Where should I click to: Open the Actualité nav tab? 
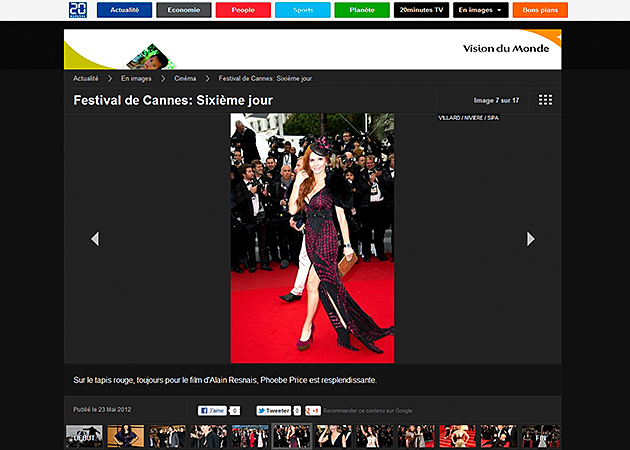(124, 10)
